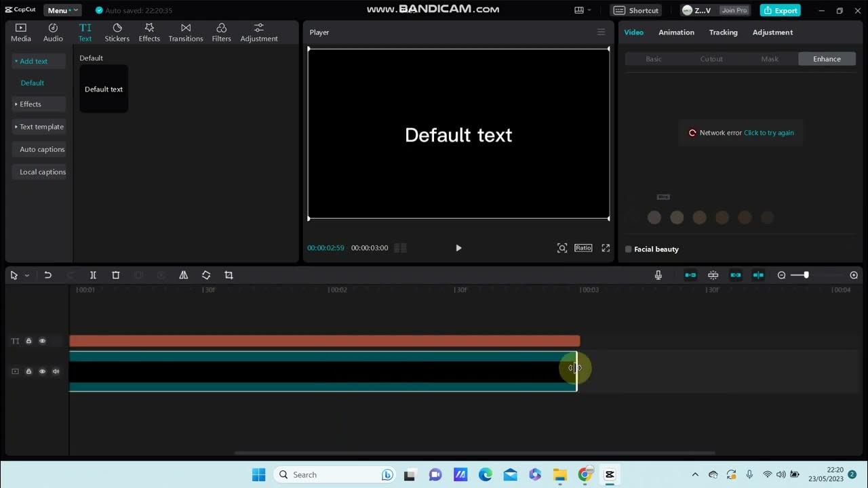This screenshot has height=488, width=868.
Task: Expand the Effects section in text sidebar
Action: pyautogui.click(x=39, y=104)
